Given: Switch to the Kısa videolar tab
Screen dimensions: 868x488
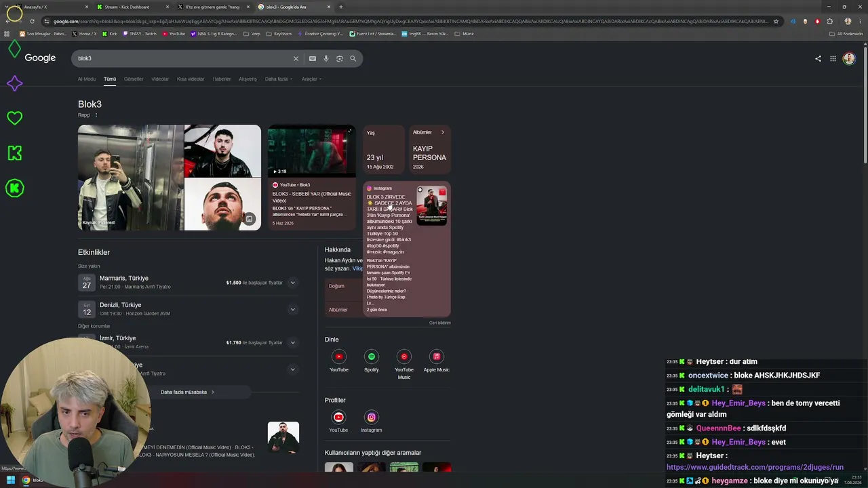Looking at the screenshot, I should coord(191,79).
